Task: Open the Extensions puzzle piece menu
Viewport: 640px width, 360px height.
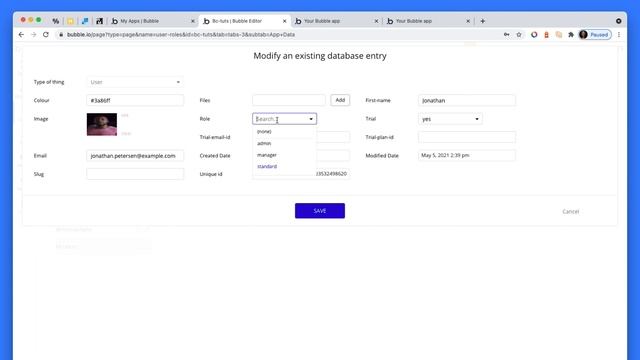Action: click(571, 35)
